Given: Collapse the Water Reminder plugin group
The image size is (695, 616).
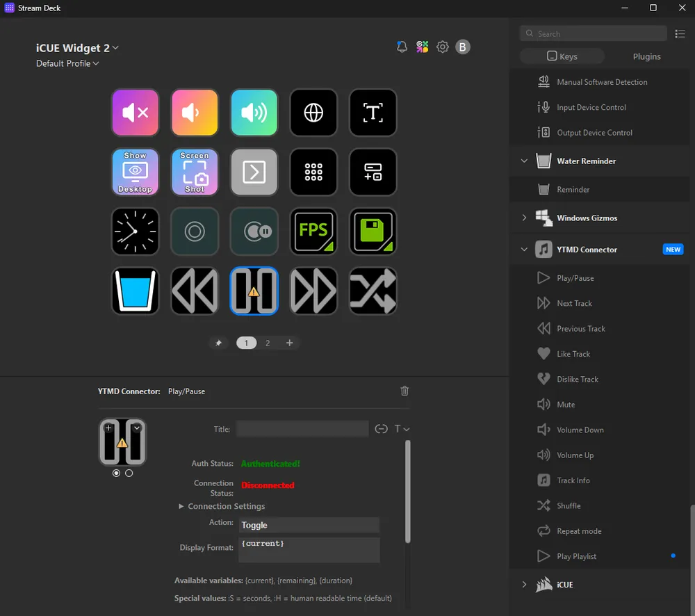Looking at the screenshot, I should tap(524, 161).
